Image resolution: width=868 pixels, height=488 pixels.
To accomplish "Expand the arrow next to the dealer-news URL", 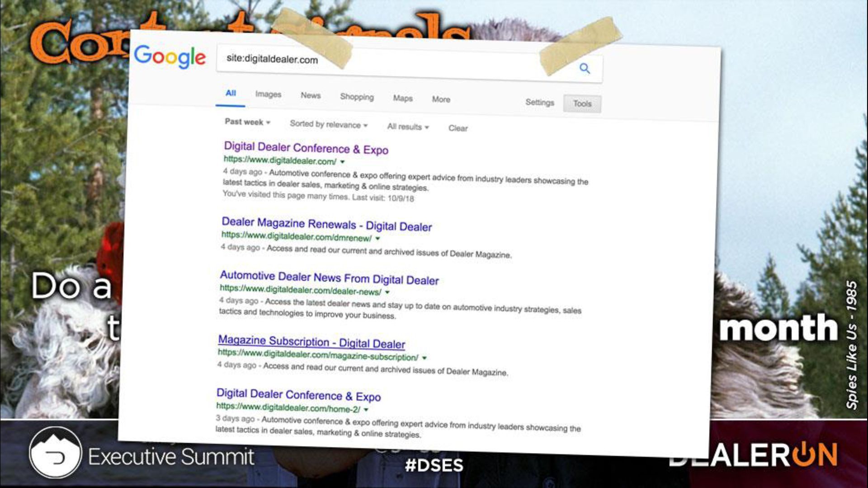I will coord(387,292).
